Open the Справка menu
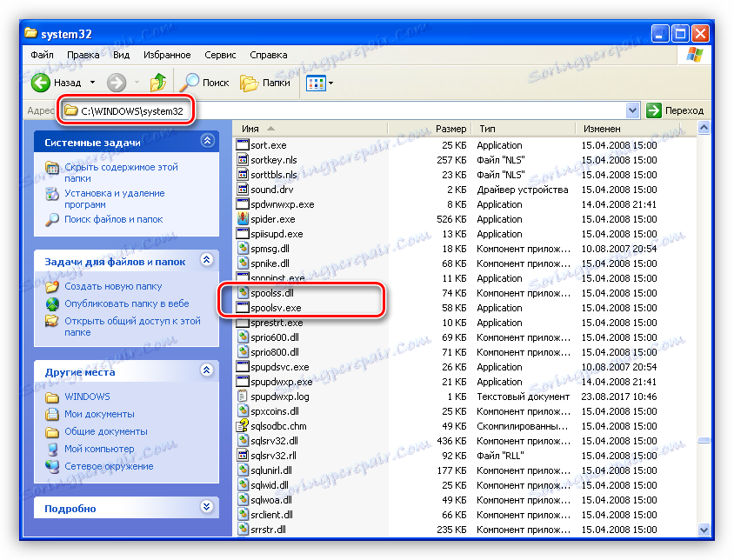Viewport: 734px width, 560px height. click(268, 55)
